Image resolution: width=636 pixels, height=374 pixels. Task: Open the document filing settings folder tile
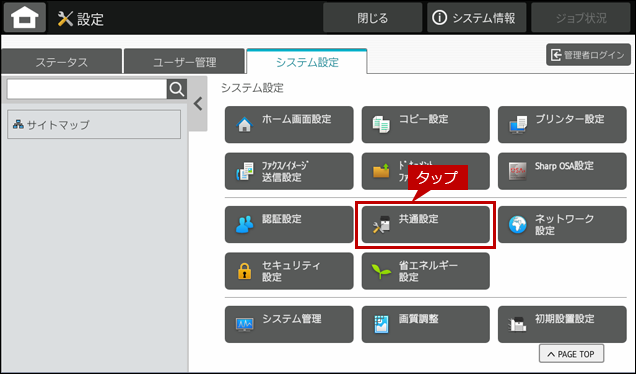coord(425,171)
